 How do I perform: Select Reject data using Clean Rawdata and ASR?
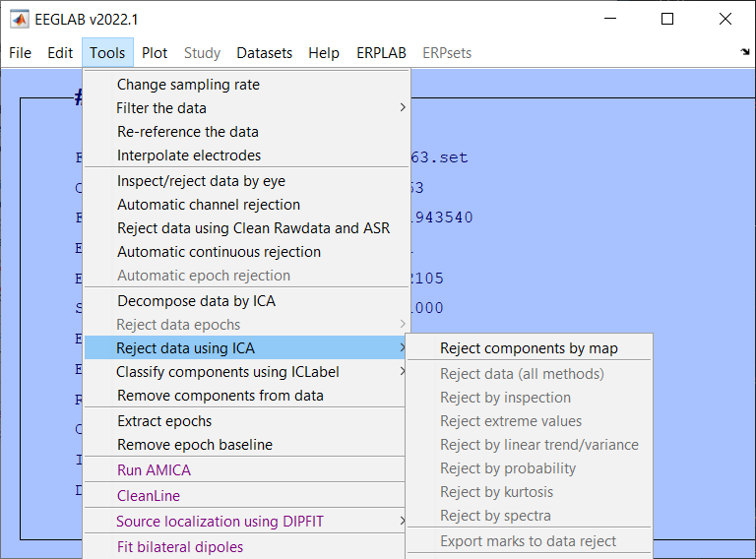click(253, 228)
